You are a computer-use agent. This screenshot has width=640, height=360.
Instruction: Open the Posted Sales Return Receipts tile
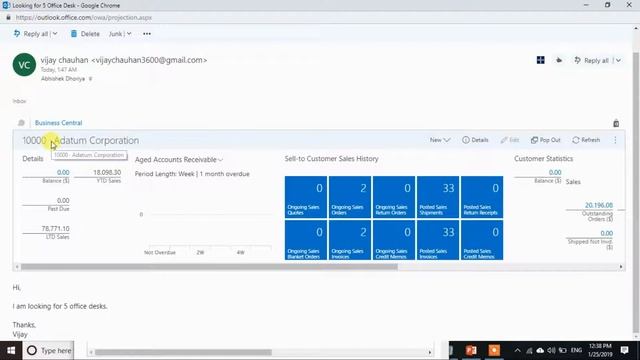482,197
